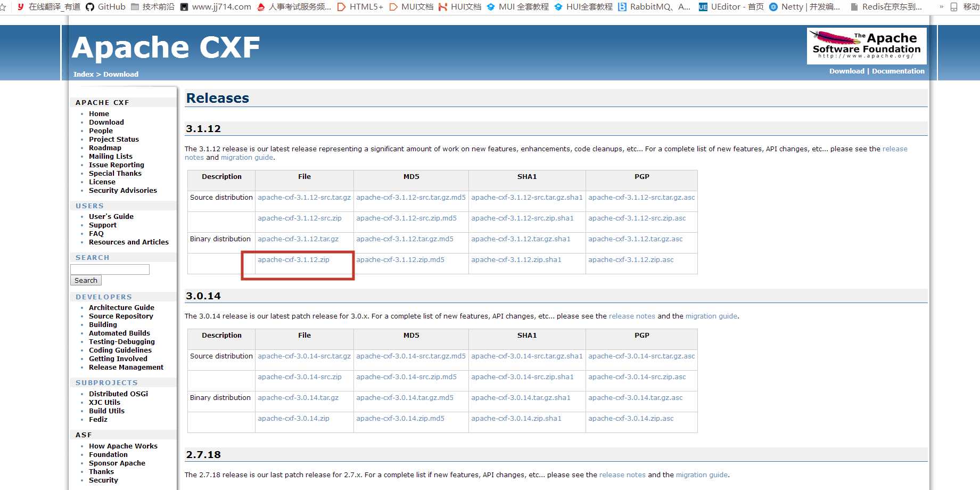
Task: Open 3.1.12 migration guide link
Action: (x=247, y=157)
